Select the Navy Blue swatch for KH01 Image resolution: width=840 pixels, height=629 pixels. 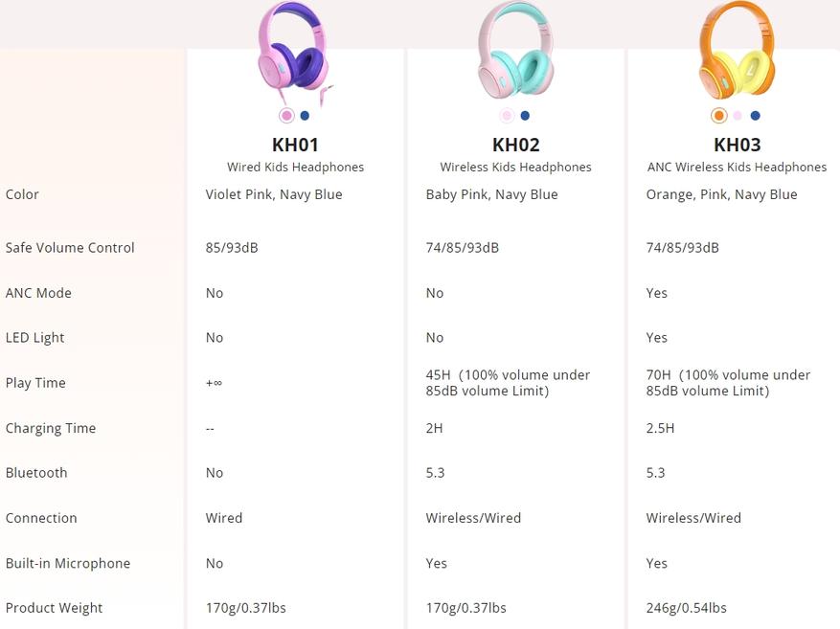[x=305, y=116]
